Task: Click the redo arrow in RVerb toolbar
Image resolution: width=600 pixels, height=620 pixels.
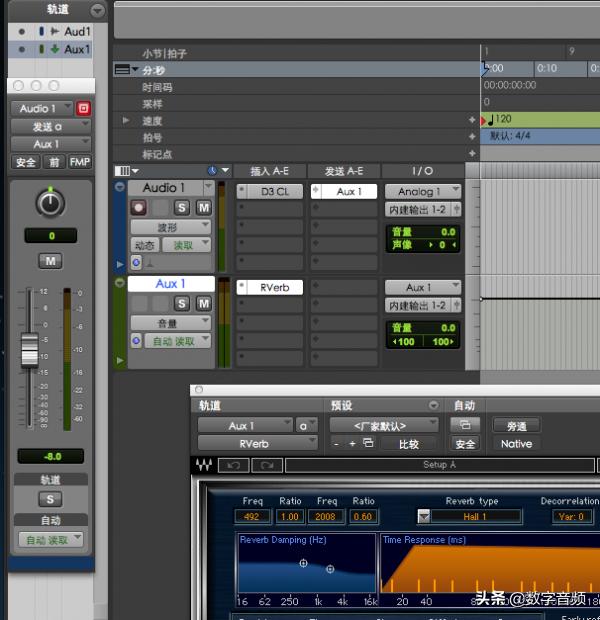Action: [267, 465]
